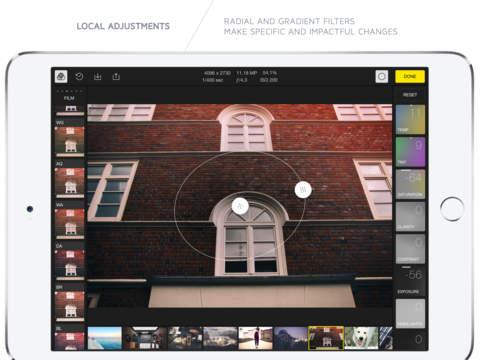Click the save photo download icon
Viewport: 480px width, 360px height.
(x=97, y=77)
